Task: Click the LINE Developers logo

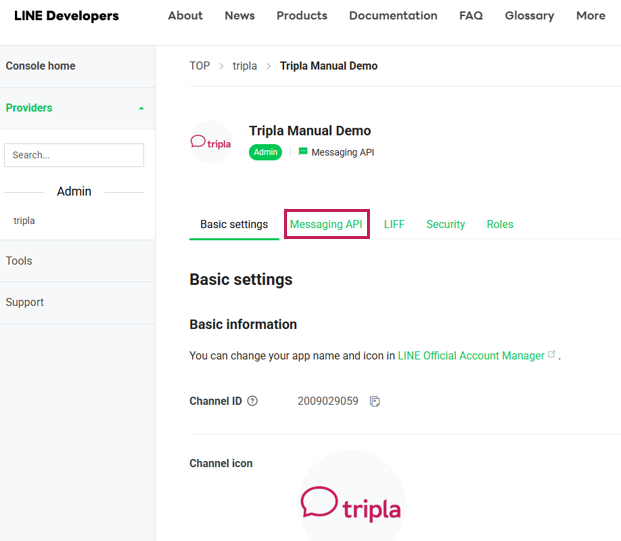Action: pos(66,16)
